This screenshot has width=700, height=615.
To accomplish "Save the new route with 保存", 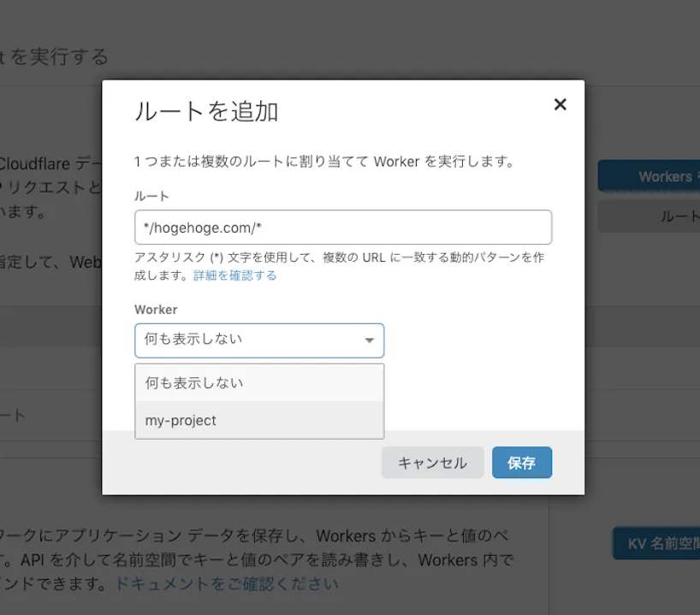I will point(522,462).
